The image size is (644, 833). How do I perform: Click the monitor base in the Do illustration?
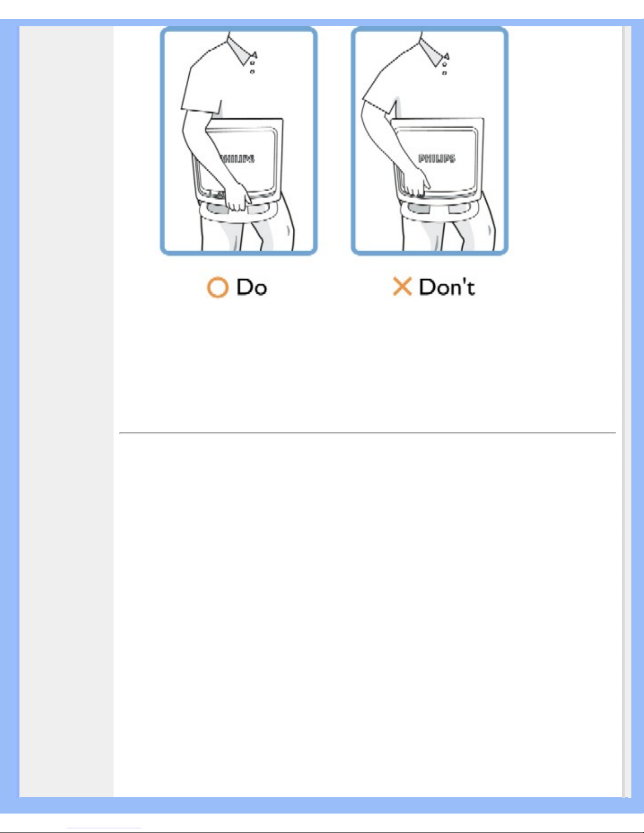[x=238, y=210]
